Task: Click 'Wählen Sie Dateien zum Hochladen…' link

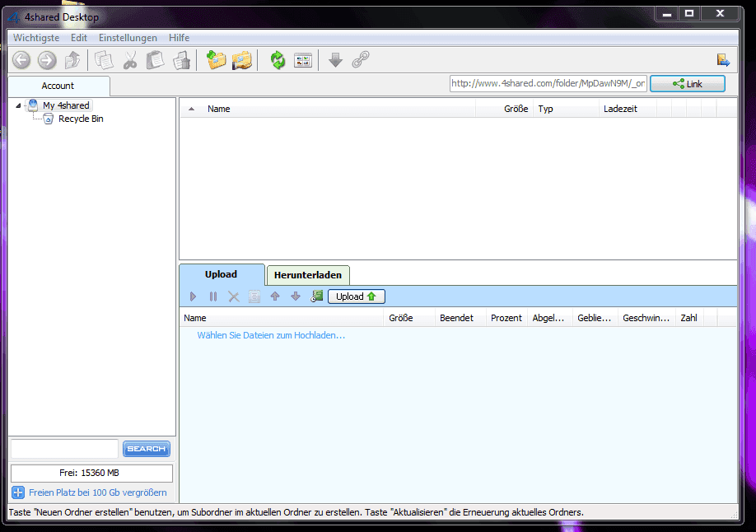Action: click(271, 335)
